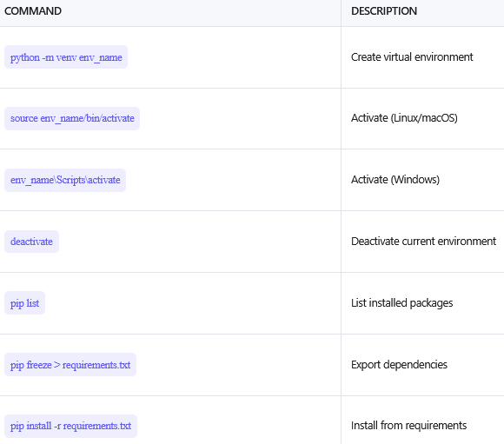Select the 'env_name\Scripts\activate' command

point(65,180)
